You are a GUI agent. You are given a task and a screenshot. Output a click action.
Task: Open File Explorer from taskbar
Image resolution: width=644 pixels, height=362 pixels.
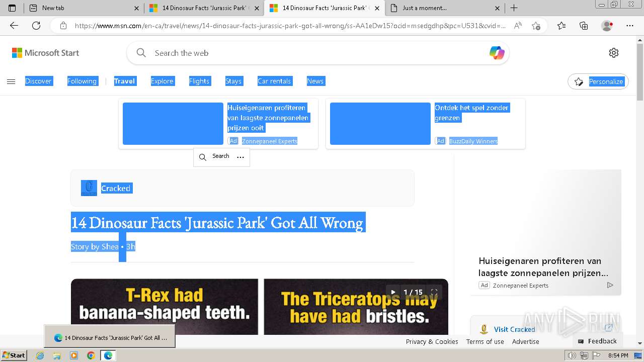(x=57, y=355)
